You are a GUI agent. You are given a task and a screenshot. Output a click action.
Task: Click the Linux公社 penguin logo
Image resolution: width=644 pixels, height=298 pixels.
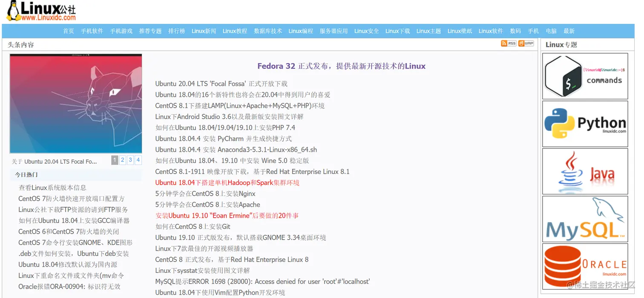[41, 11]
